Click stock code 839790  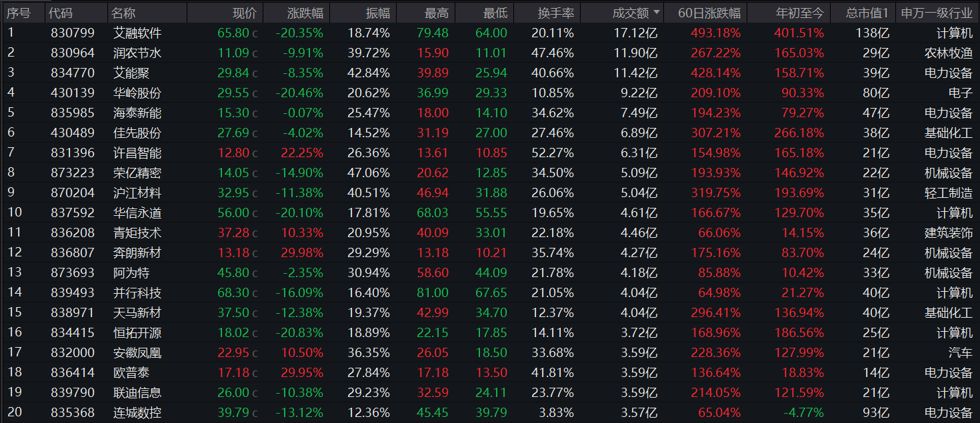click(x=73, y=392)
